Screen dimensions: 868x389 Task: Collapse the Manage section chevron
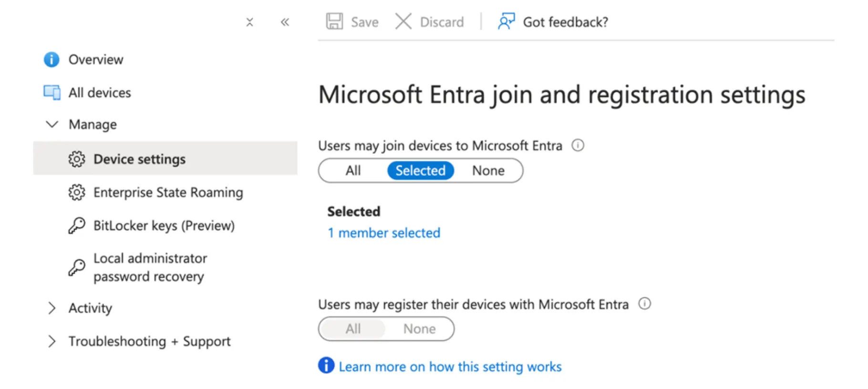52,125
